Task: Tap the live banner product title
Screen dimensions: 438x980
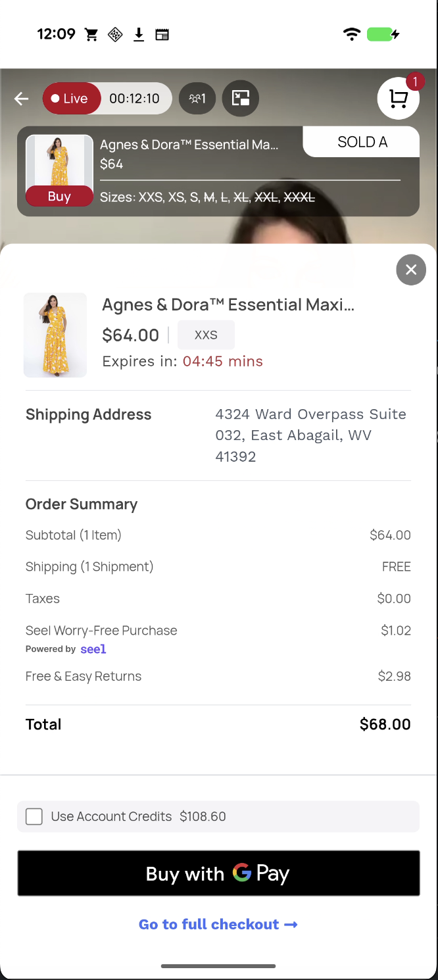Action: [189, 145]
